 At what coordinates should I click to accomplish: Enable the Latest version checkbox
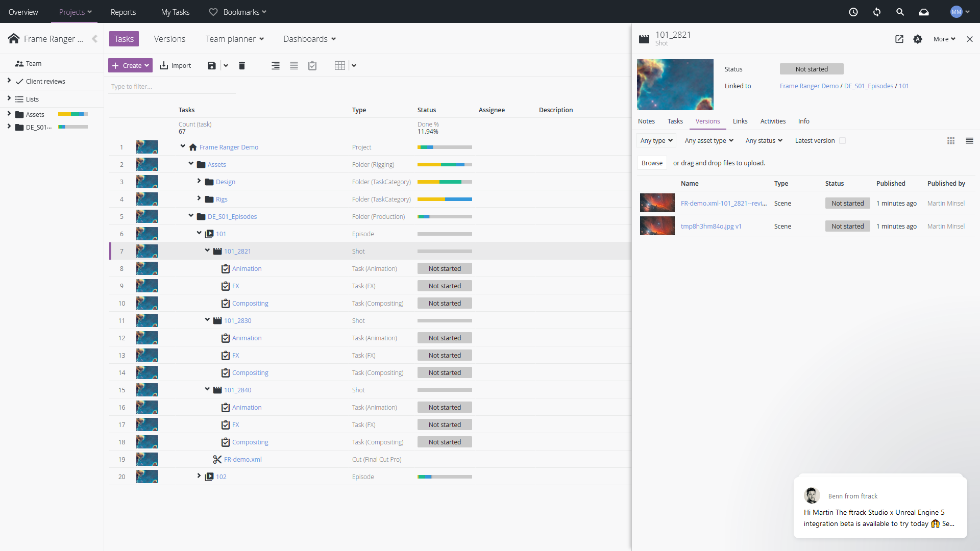pyautogui.click(x=843, y=141)
